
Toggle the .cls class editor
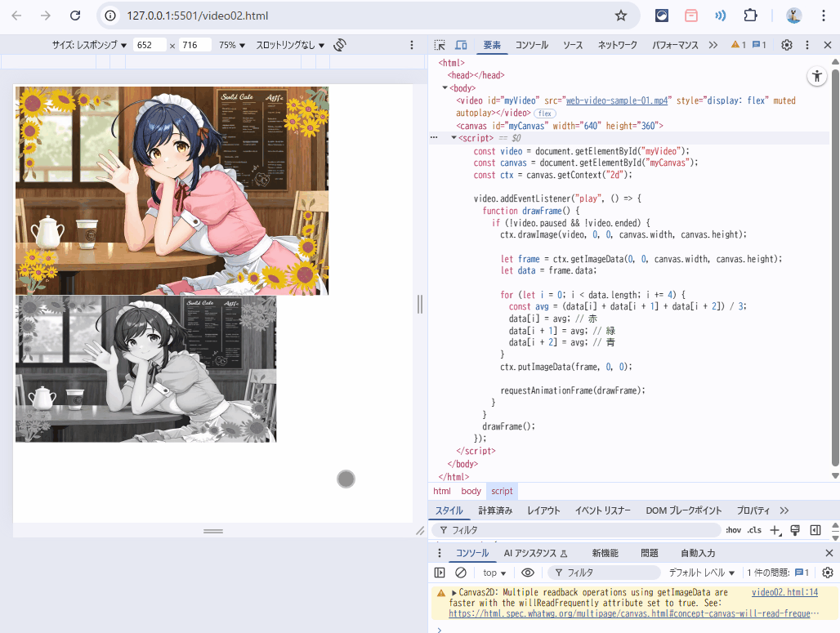(755, 530)
